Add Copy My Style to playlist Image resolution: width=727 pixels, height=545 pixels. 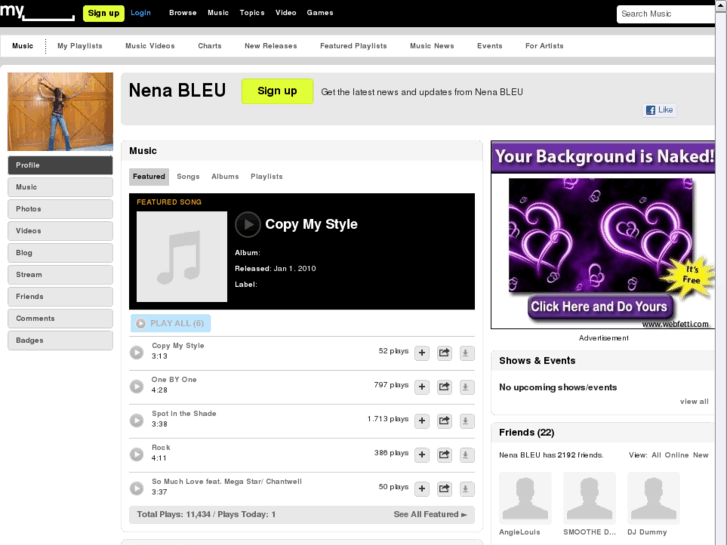(x=422, y=353)
